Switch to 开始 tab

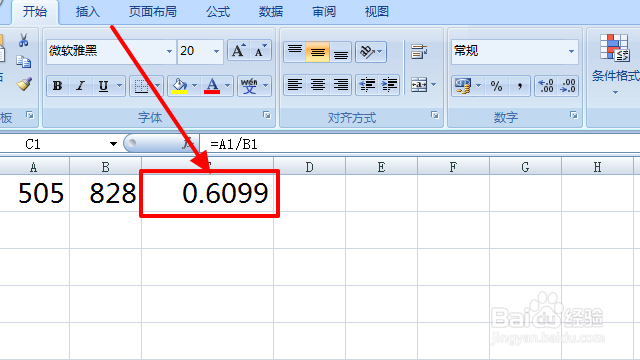click(35, 11)
